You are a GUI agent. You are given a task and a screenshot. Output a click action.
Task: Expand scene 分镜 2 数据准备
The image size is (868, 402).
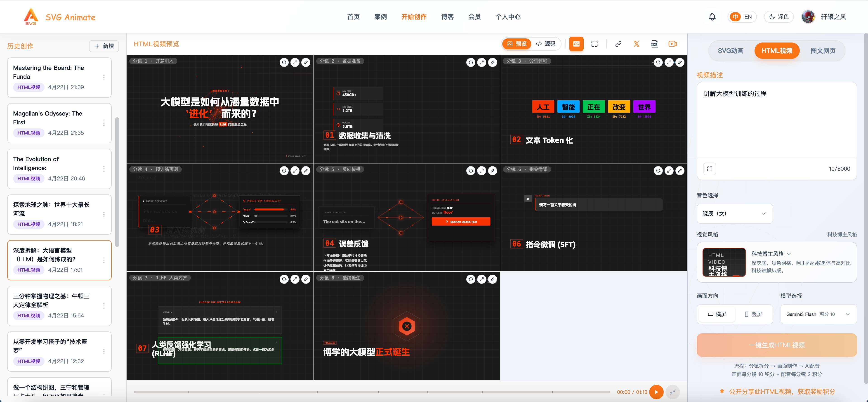(481, 62)
